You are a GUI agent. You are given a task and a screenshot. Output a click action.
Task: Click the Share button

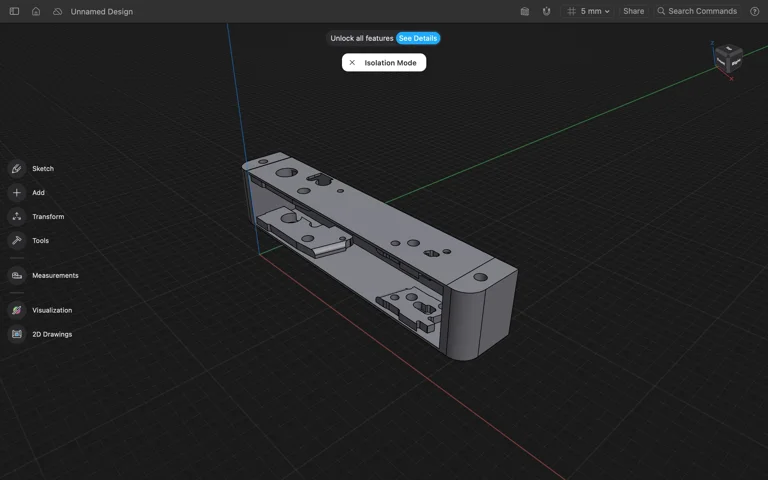pyautogui.click(x=633, y=12)
